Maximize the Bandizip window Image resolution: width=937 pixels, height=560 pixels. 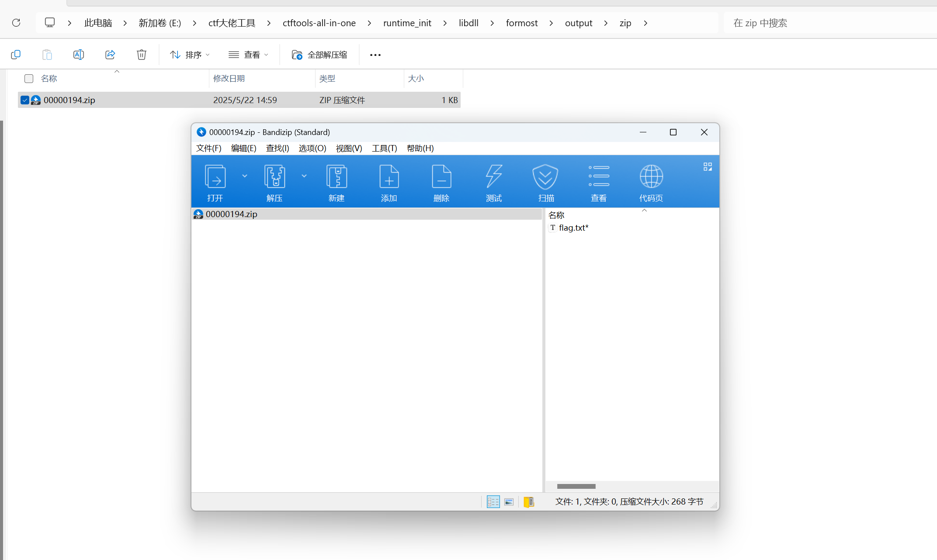coord(673,132)
